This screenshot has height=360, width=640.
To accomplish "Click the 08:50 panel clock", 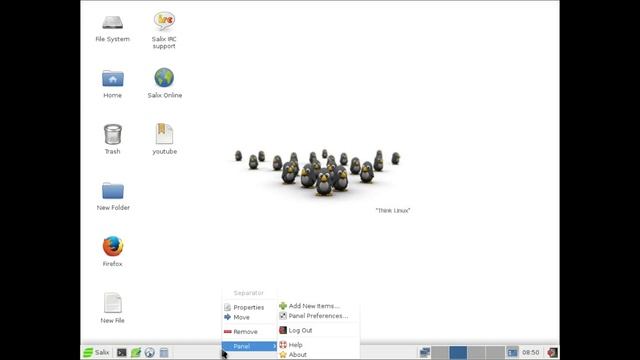I will pyautogui.click(x=531, y=352).
